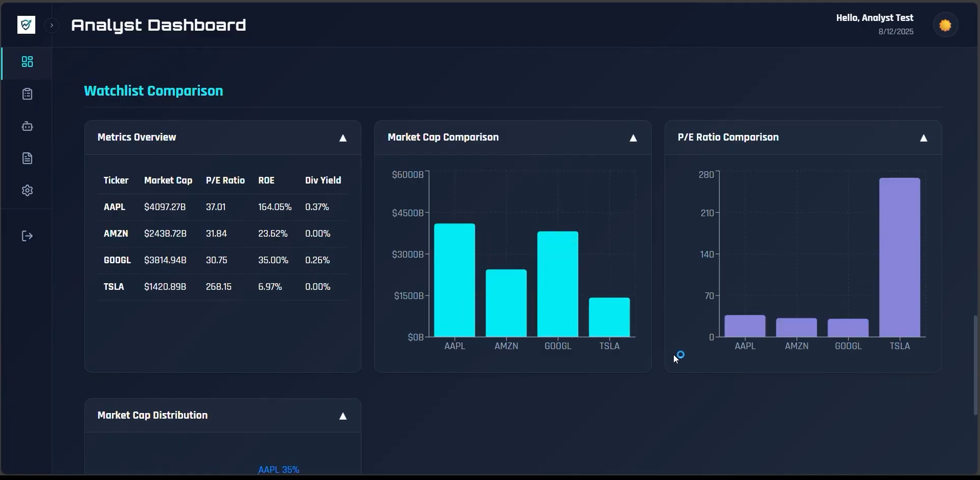The image size is (980, 480).
Task: Click the shield logo in the top bar
Action: [x=26, y=25]
